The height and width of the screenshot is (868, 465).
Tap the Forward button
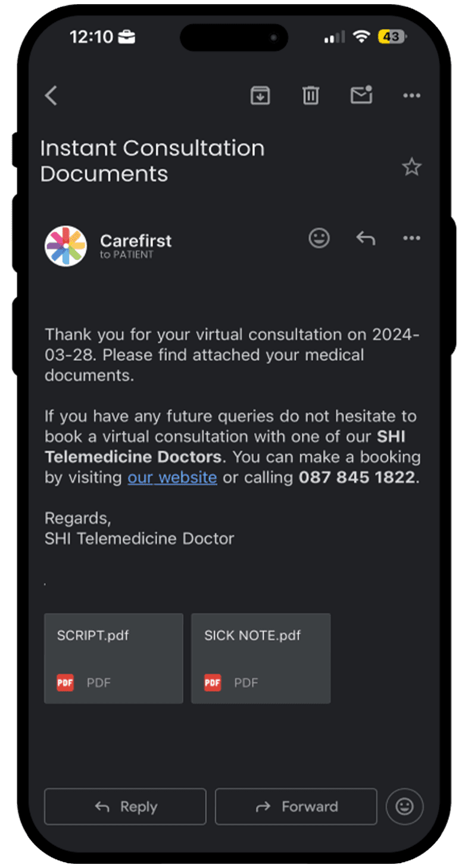[296, 807]
